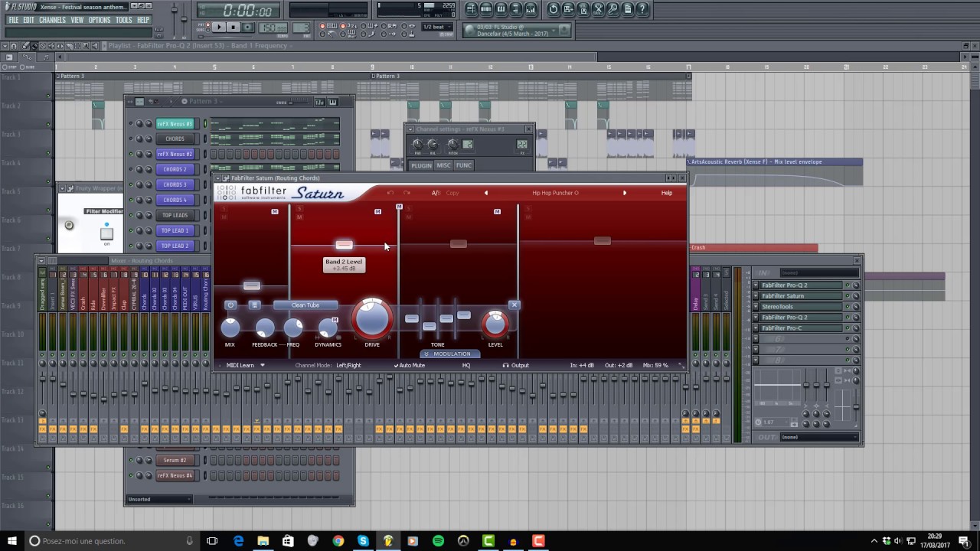Viewport: 980px width, 551px height.
Task: Expand the MODULATION section
Action: 452,354
